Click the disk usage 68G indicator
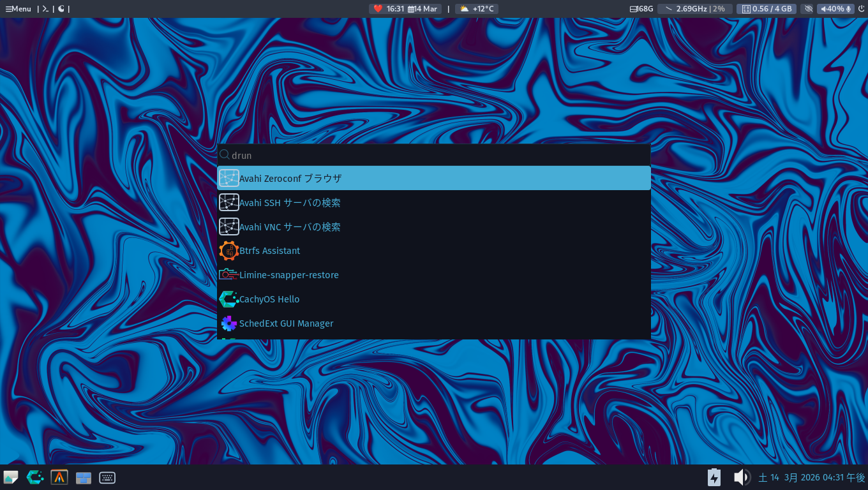Image resolution: width=868 pixels, height=490 pixels. point(641,9)
